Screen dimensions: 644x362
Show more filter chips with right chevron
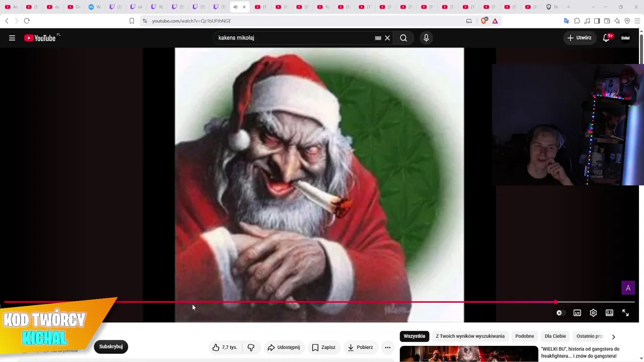(613, 336)
